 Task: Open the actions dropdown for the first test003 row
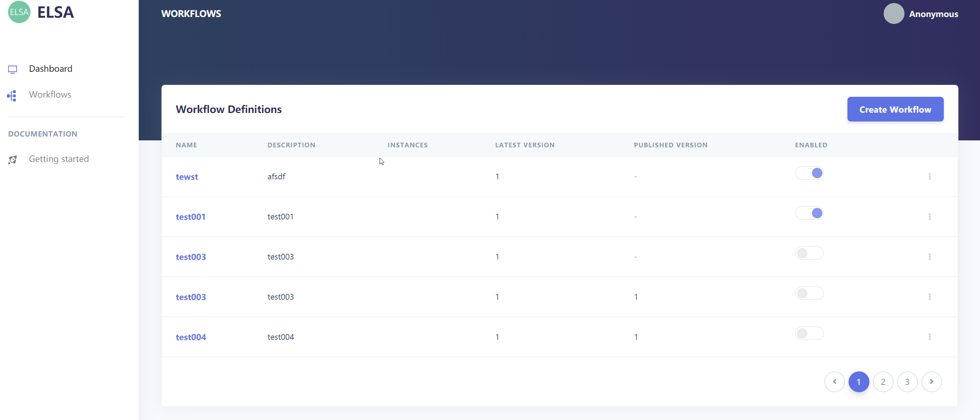[x=930, y=256]
